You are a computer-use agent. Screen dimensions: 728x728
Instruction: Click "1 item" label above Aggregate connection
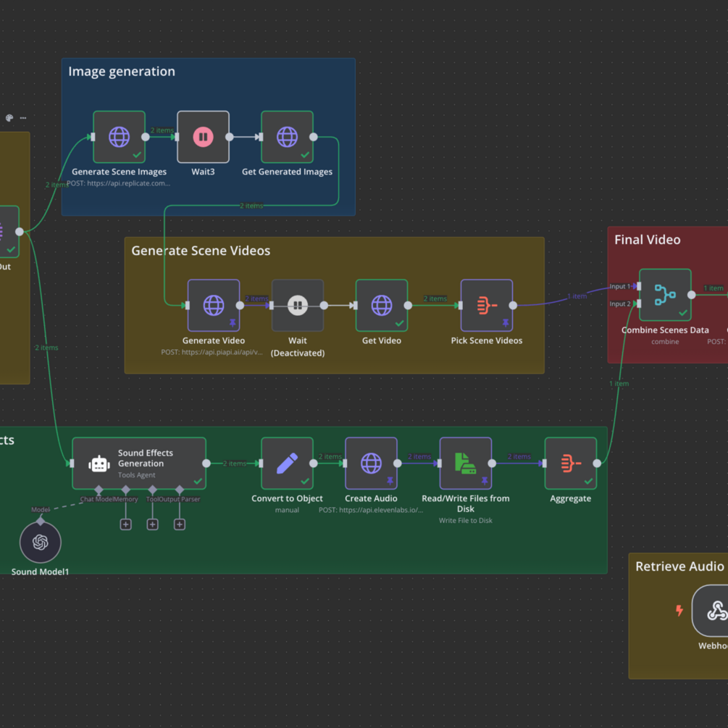(619, 383)
